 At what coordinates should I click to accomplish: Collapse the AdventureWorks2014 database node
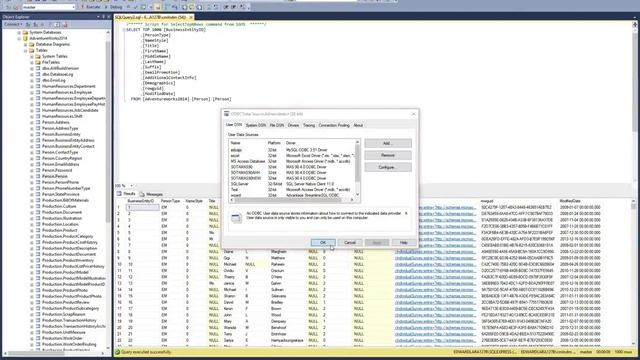click(x=19, y=38)
